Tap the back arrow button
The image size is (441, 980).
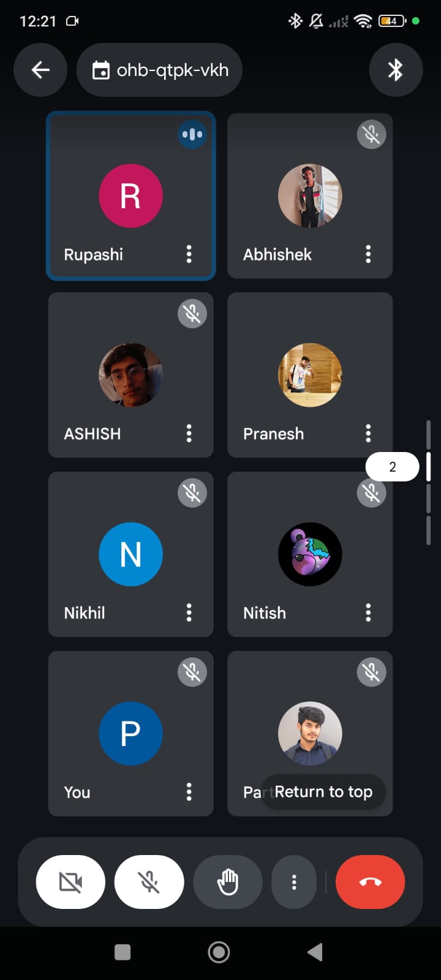(x=40, y=70)
